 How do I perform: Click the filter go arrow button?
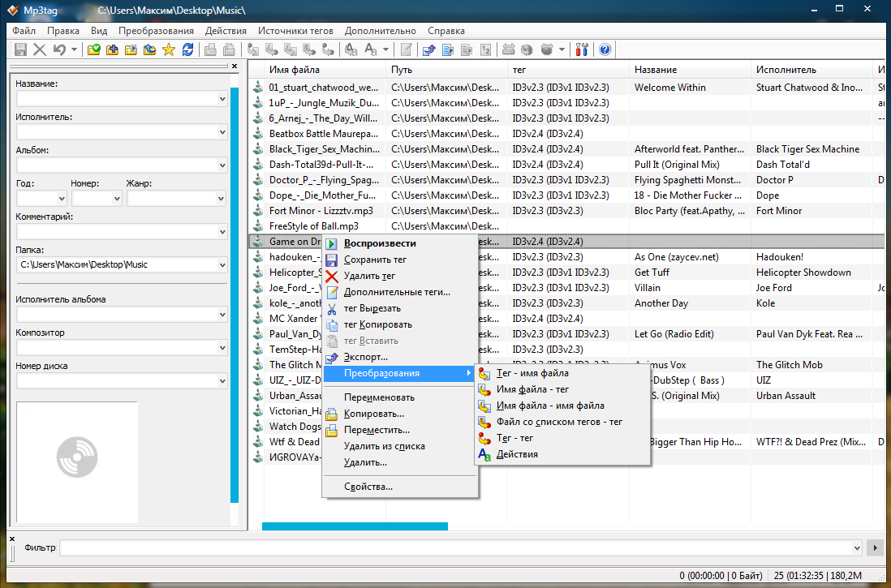click(875, 547)
